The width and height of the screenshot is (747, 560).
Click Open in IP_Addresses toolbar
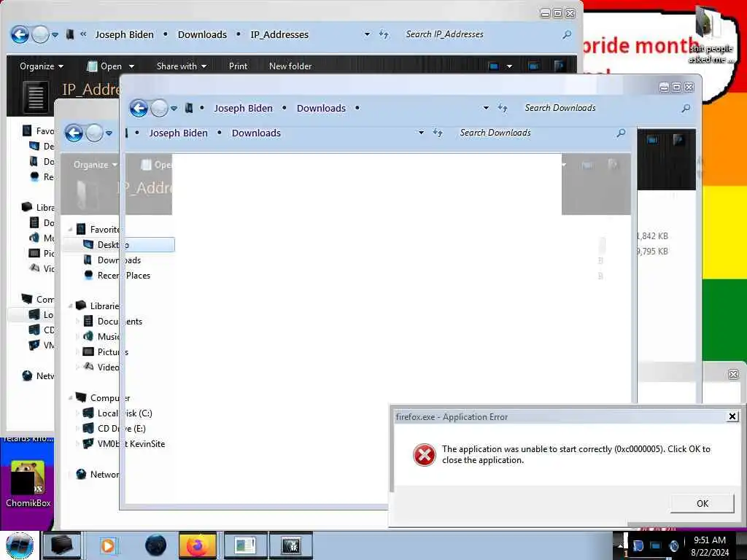105,66
